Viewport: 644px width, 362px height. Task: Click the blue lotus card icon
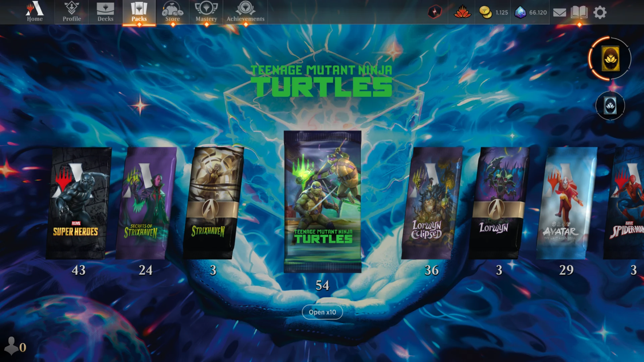(x=610, y=106)
